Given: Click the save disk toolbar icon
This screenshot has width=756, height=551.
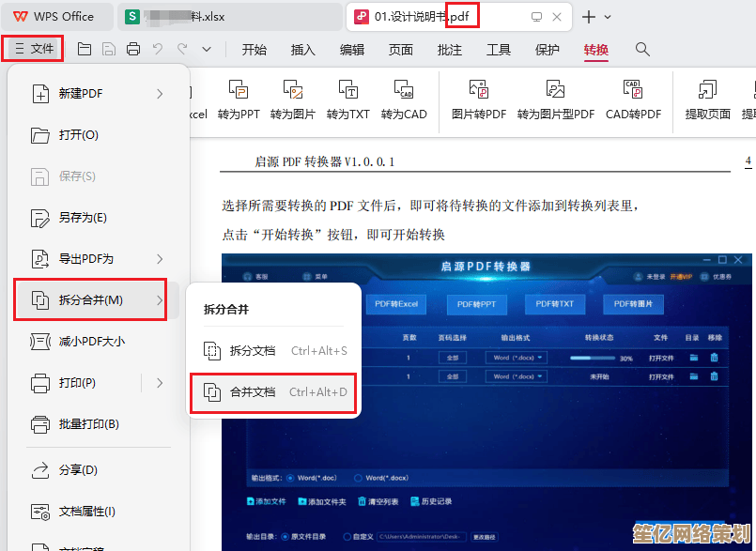Looking at the screenshot, I should click(109, 49).
